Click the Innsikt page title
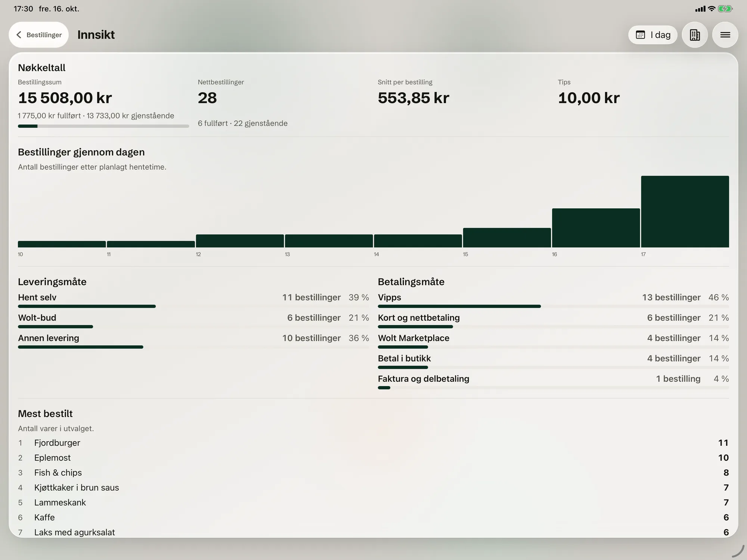 (96, 35)
